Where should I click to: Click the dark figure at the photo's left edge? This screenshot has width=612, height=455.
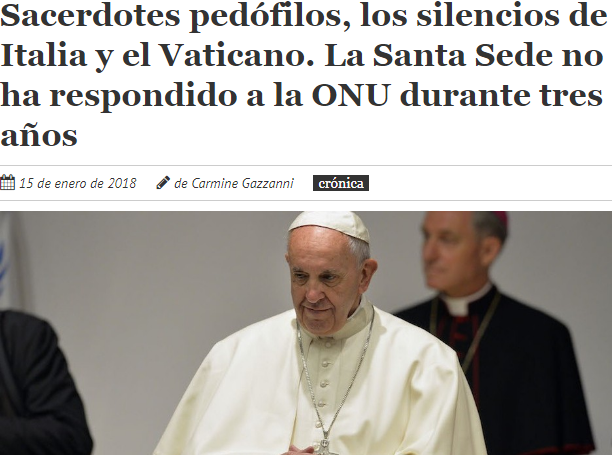point(45,382)
